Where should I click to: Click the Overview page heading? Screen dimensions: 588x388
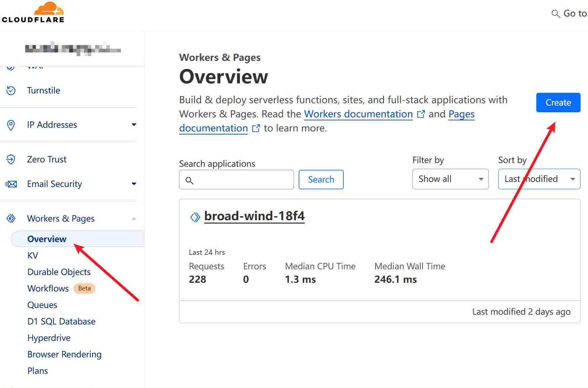pos(223,77)
